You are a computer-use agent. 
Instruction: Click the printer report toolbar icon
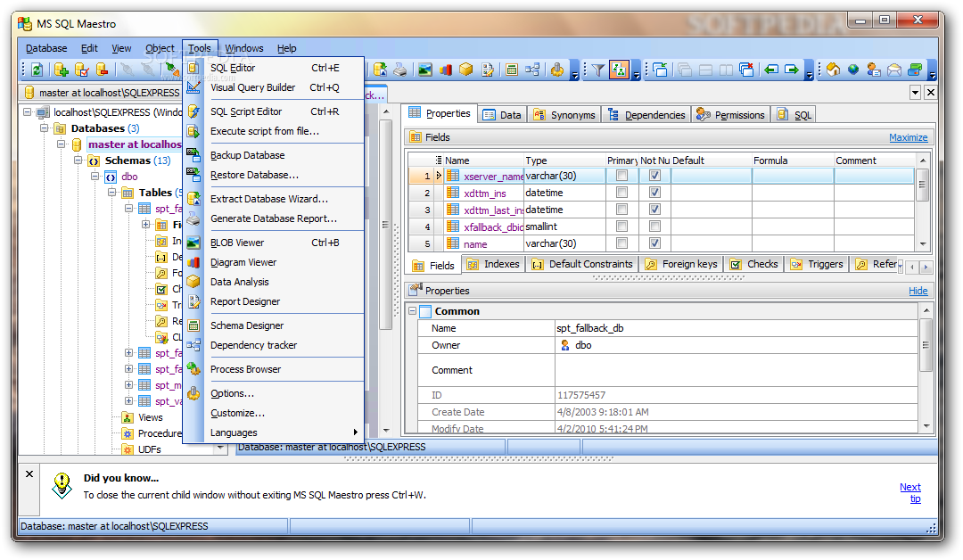tap(399, 70)
